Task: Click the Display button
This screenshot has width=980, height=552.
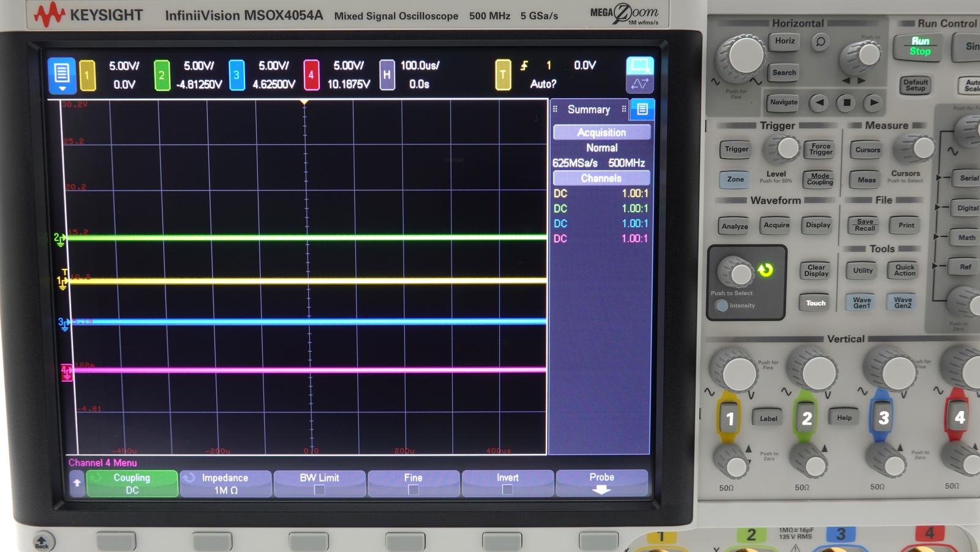Action: point(818,225)
